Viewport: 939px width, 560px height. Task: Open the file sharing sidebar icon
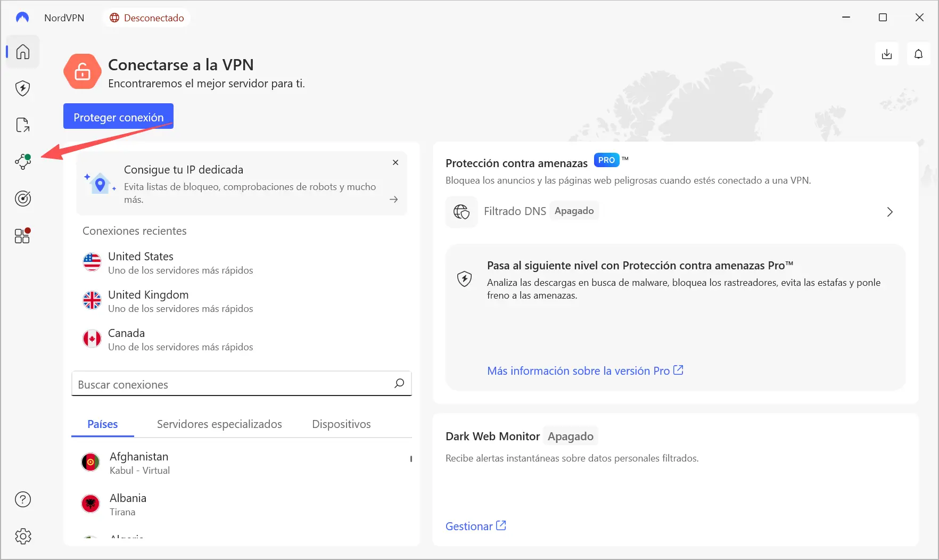click(23, 125)
